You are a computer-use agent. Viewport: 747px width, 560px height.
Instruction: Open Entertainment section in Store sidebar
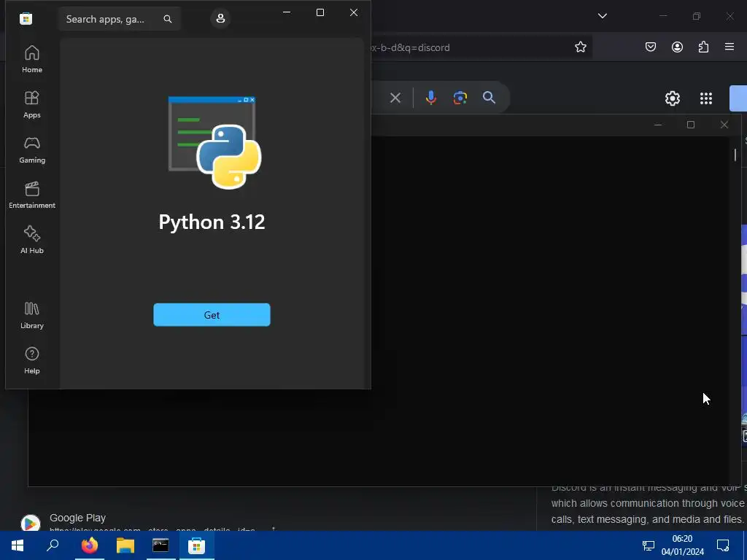click(x=32, y=195)
